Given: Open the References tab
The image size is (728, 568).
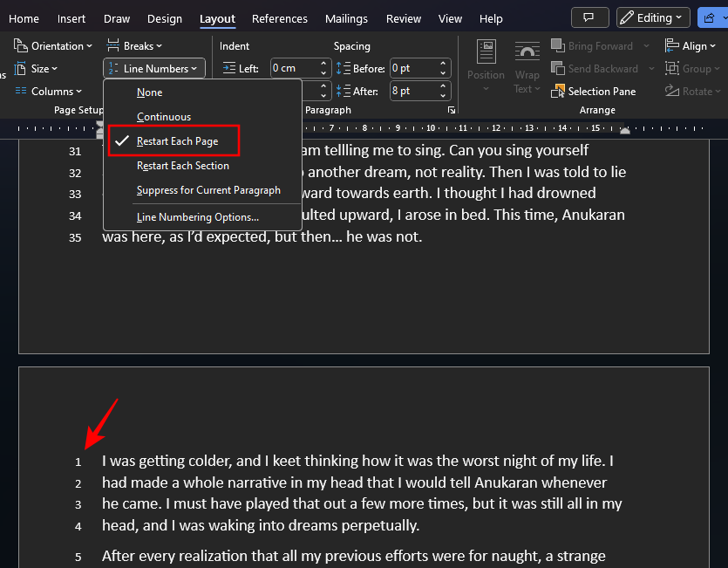Looking at the screenshot, I should (x=280, y=19).
